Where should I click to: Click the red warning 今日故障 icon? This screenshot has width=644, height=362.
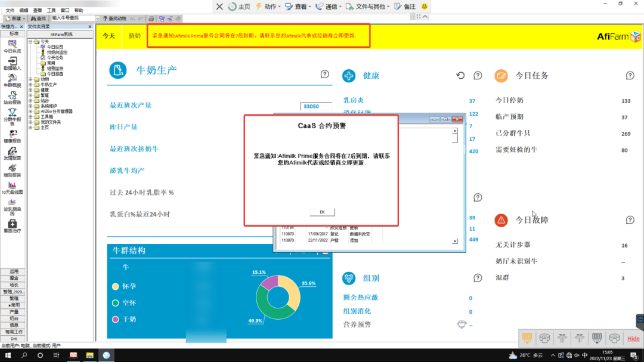pyautogui.click(x=501, y=220)
